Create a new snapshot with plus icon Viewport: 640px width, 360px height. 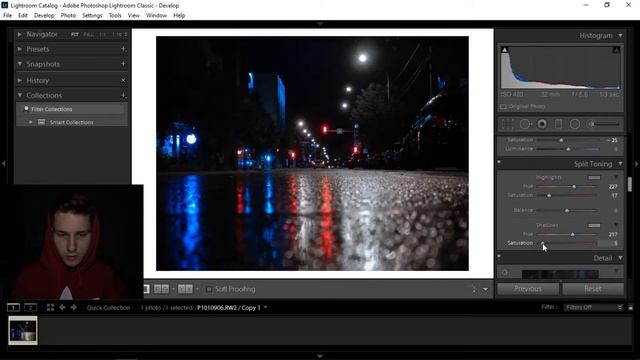(123, 64)
